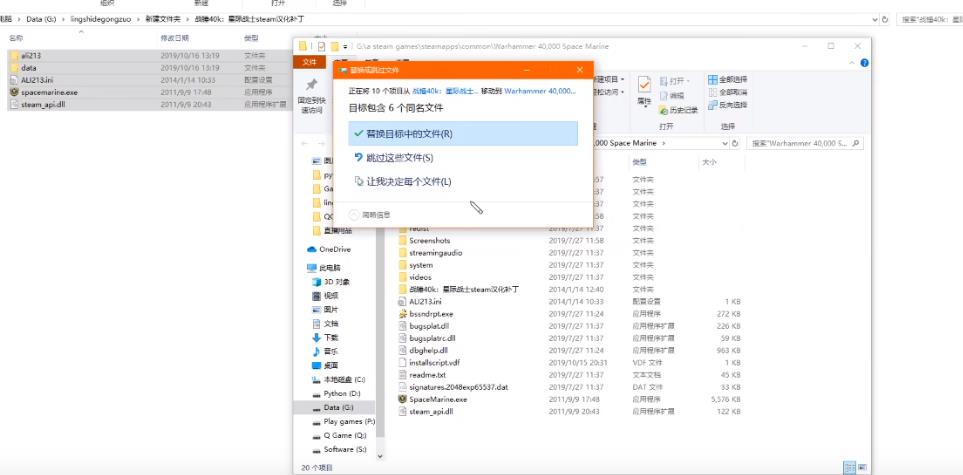
Task: Open the Quick Access Toolbar customize arrow
Action: pyautogui.click(x=345, y=47)
